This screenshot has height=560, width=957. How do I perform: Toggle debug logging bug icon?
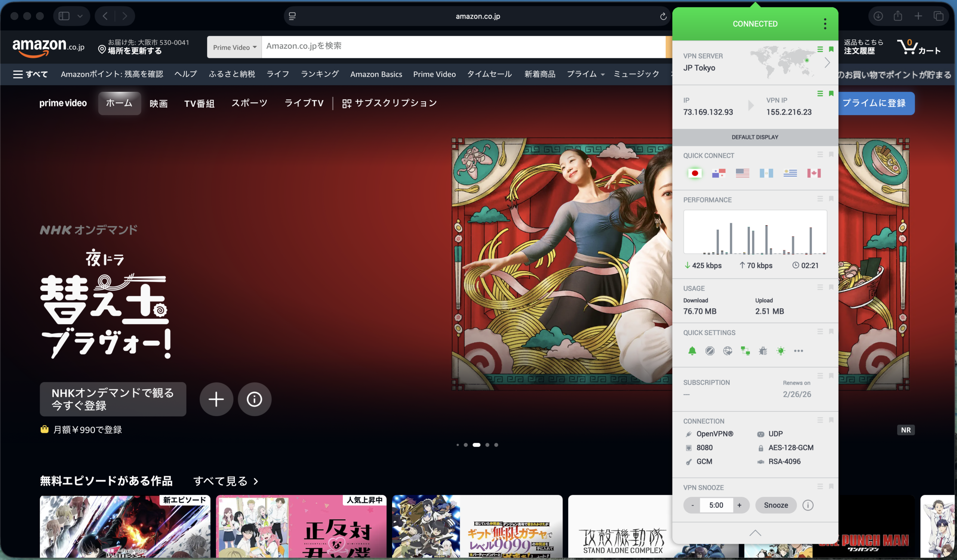[763, 351]
